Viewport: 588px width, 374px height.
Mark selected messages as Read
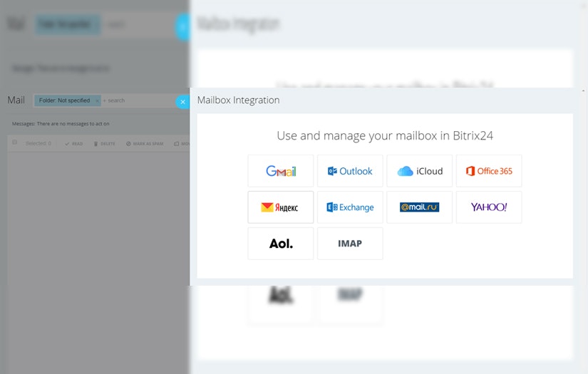[x=73, y=143]
